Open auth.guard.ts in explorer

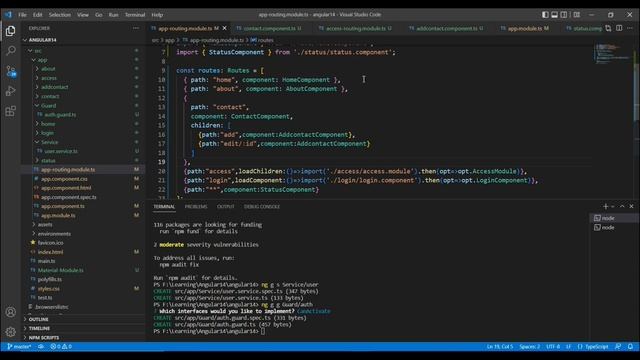click(x=60, y=115)
